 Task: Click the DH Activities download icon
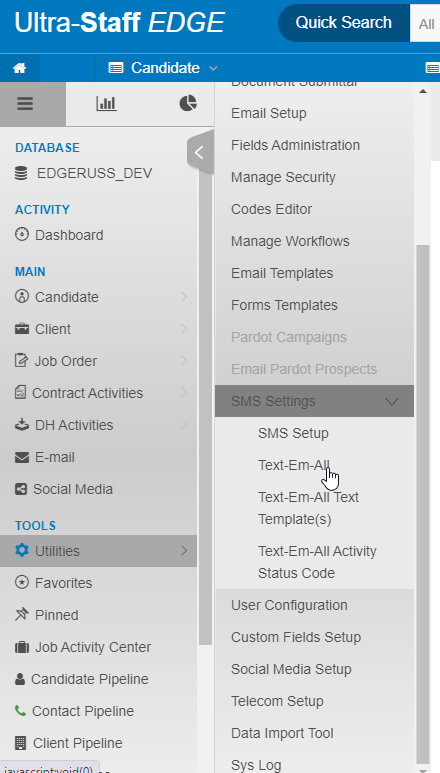(x=22, y=424)
